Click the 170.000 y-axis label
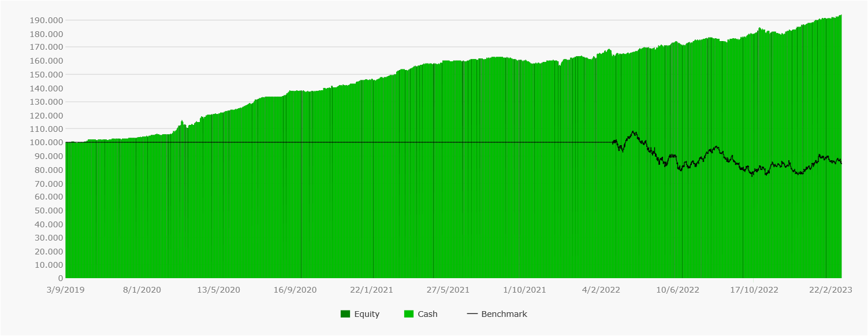Viewport: 868px width, 336px height. 46,47
